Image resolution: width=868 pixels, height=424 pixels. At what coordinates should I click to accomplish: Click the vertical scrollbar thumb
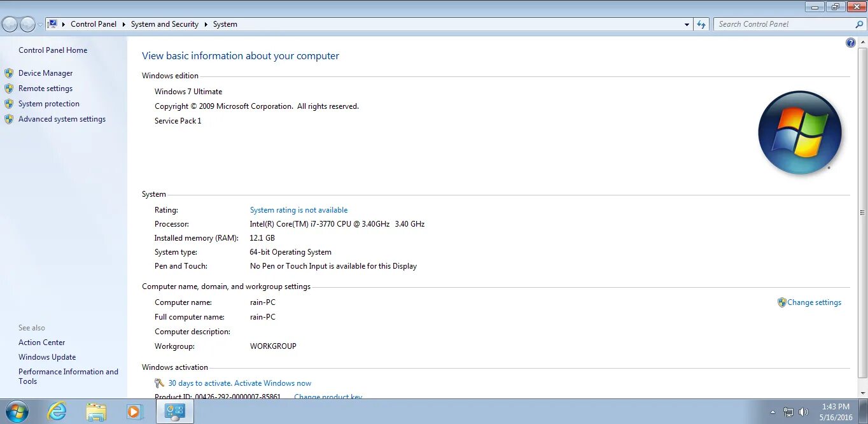pyautogui.click(x=863, y=211)
